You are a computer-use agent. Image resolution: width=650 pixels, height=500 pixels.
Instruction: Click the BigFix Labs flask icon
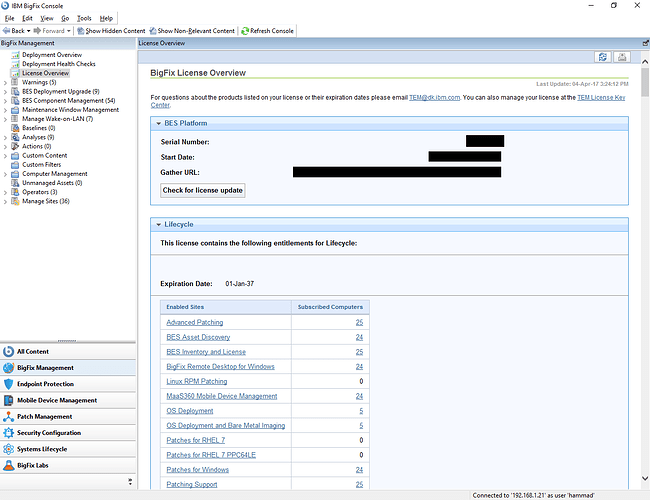coord(8,465)
